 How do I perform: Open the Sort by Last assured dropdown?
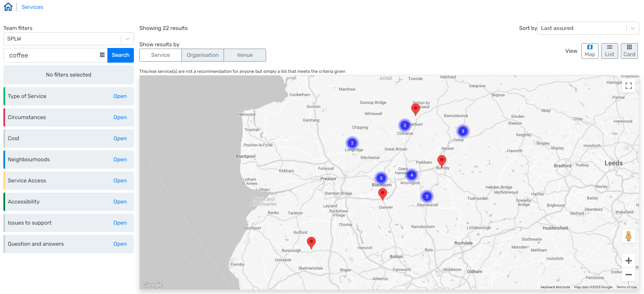[588, 28]
